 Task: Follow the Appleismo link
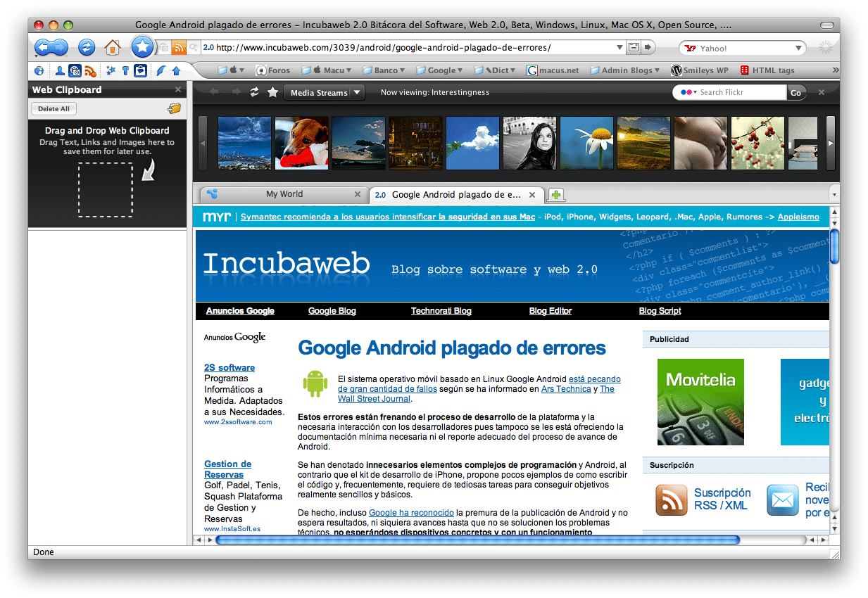pos(798,217)
